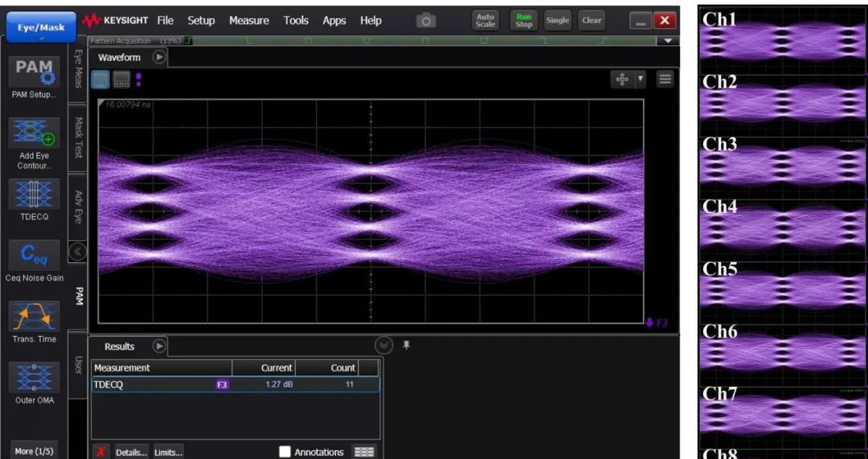Select the Ch1 eye diagram thumbnail
Image resolution: width=868 pixels, height=459 pixels.
click(x=783, y=40)
